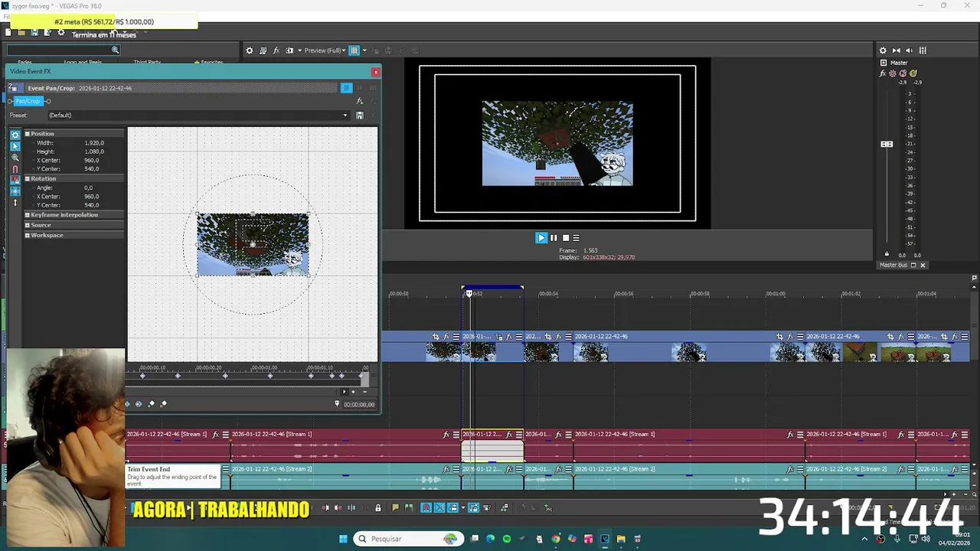The image size is (980, 551).
Task: Toggle Move Freely axis constraint icon
Action: coord(15,203)
